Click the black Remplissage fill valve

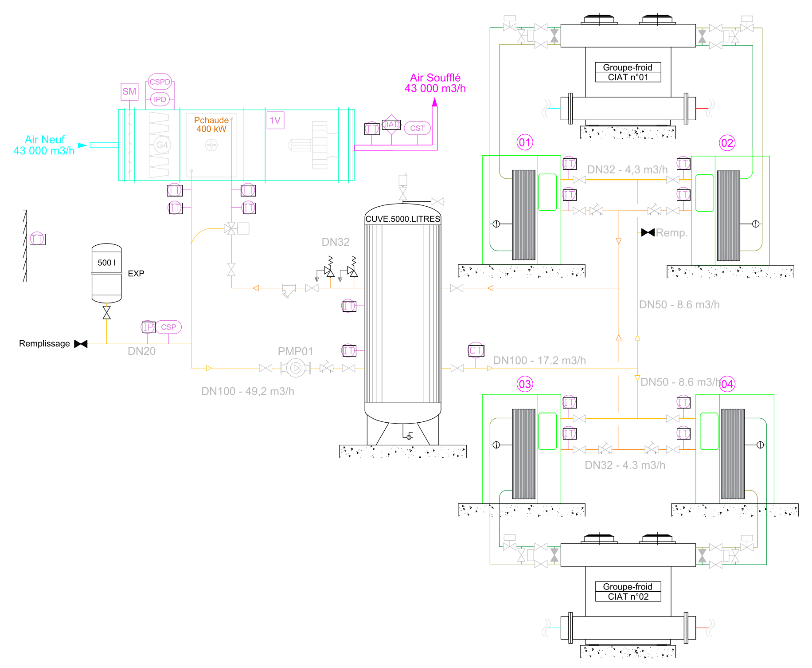[81, 344]
